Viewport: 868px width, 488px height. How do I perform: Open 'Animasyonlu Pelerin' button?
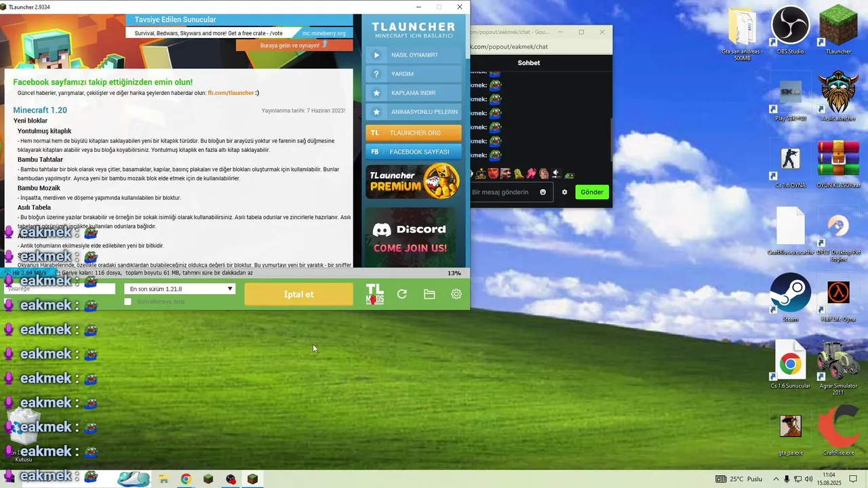coord(414,112)
